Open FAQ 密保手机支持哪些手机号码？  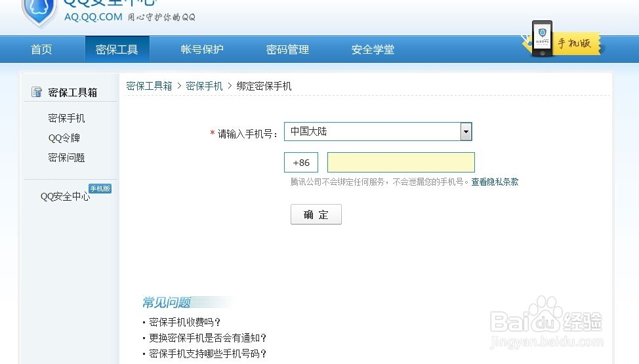tap(207, 354)
